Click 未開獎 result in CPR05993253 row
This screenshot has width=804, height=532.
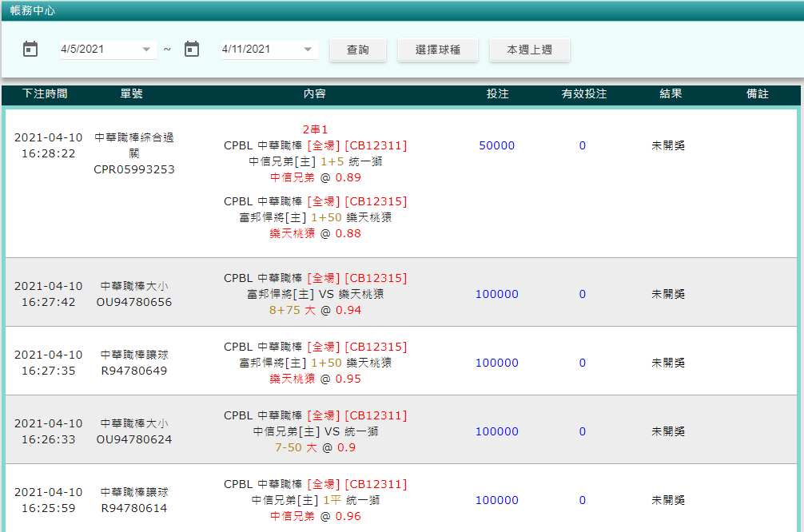pyautogui.click(x=668, y=145)
